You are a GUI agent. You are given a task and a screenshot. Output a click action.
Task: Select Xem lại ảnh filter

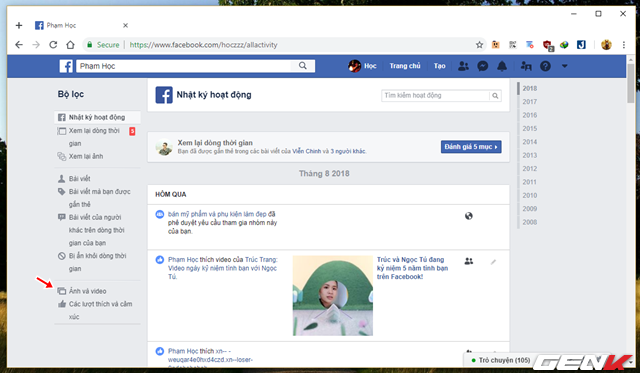[97, 156]
